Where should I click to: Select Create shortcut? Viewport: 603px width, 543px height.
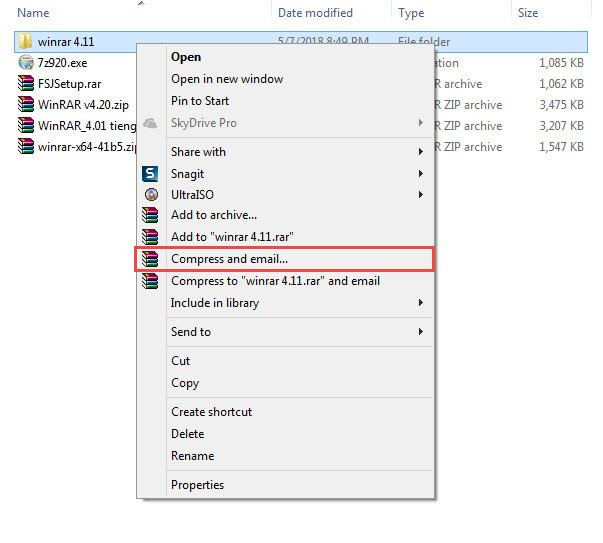(x=285, y=412)
